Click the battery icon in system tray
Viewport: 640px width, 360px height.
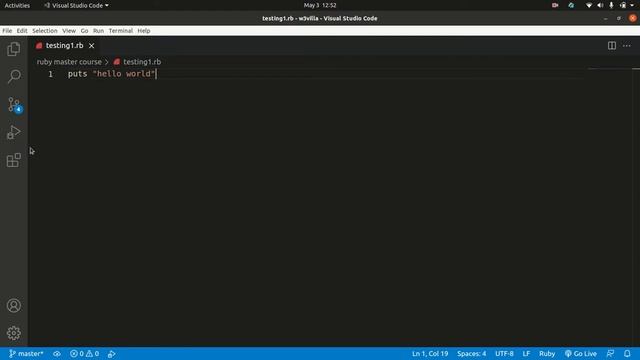(x=623, y=5)
